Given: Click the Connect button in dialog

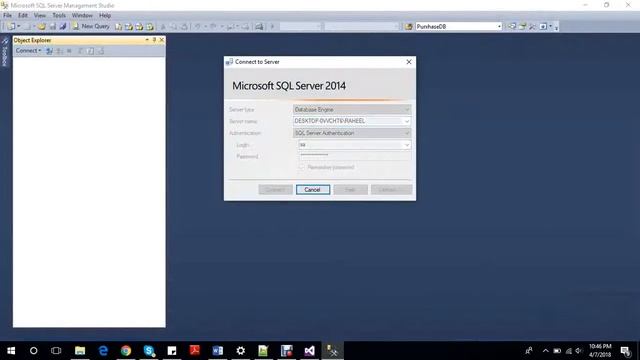Looking at the screenshot, I should click(276, 189).
